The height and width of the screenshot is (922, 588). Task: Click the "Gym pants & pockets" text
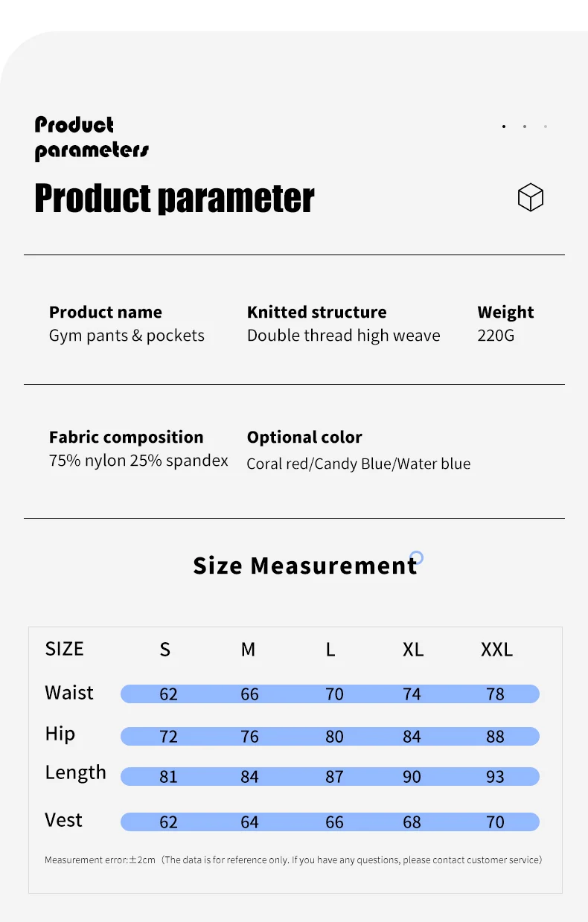tap(127, 336)
